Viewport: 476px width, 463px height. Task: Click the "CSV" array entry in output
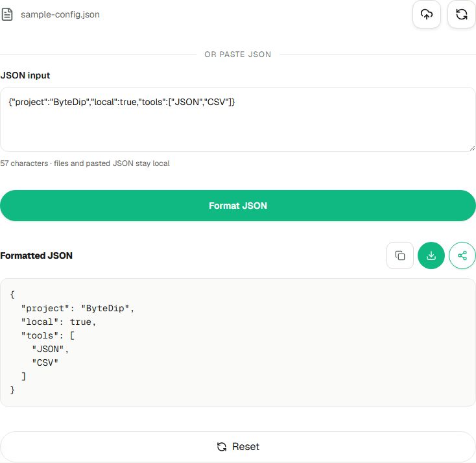pyautogui.click(x=45, y=362)
